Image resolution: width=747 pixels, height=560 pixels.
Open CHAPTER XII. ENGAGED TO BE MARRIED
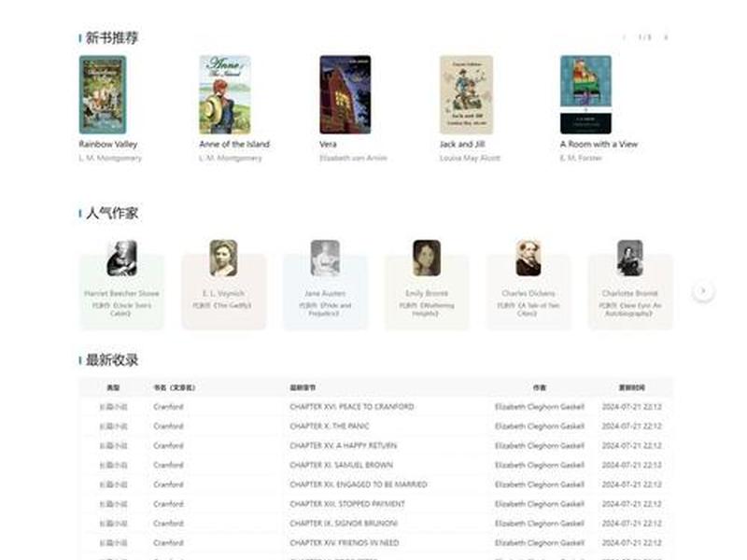pos(359,484)
